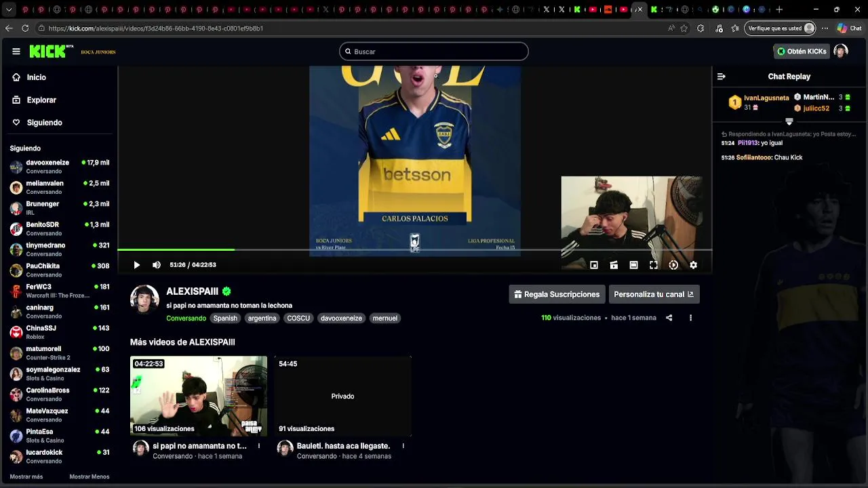
Task: Focus the Buscar search field
Action: [433, 52]
